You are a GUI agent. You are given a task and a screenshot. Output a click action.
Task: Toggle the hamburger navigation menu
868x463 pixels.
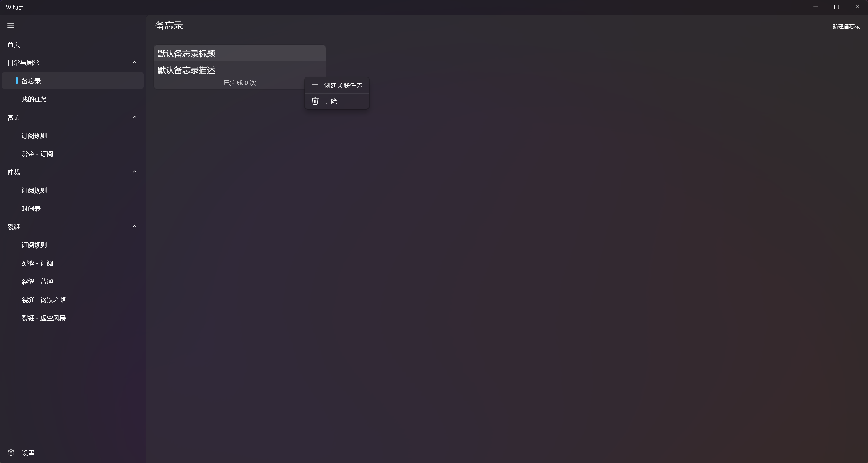[11, 26]
